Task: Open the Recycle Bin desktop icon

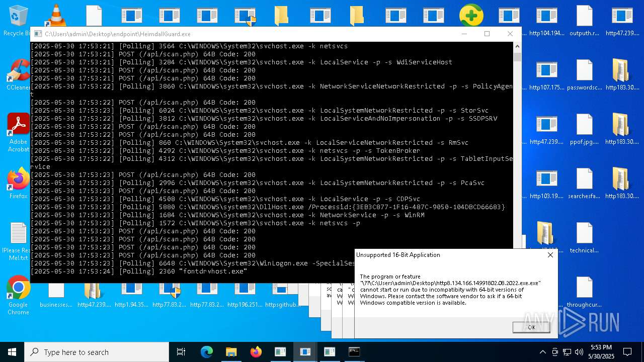Action: click(x=18, y=20)
